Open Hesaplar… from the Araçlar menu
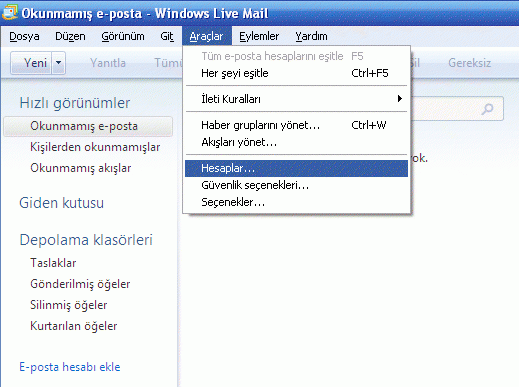 tap(296, 168)
